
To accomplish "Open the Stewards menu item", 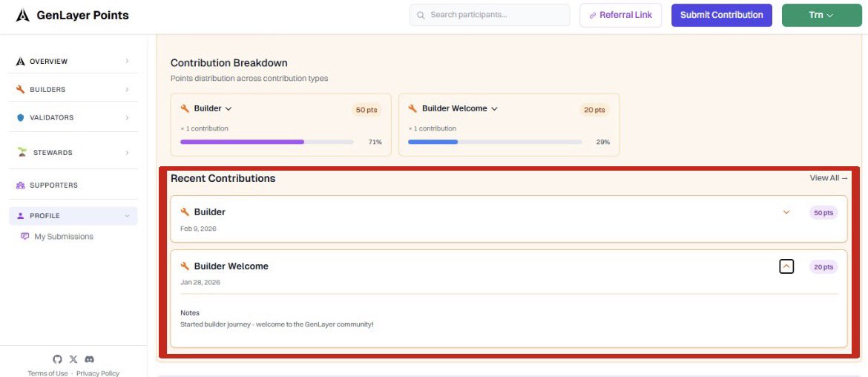I will [73, 152].
